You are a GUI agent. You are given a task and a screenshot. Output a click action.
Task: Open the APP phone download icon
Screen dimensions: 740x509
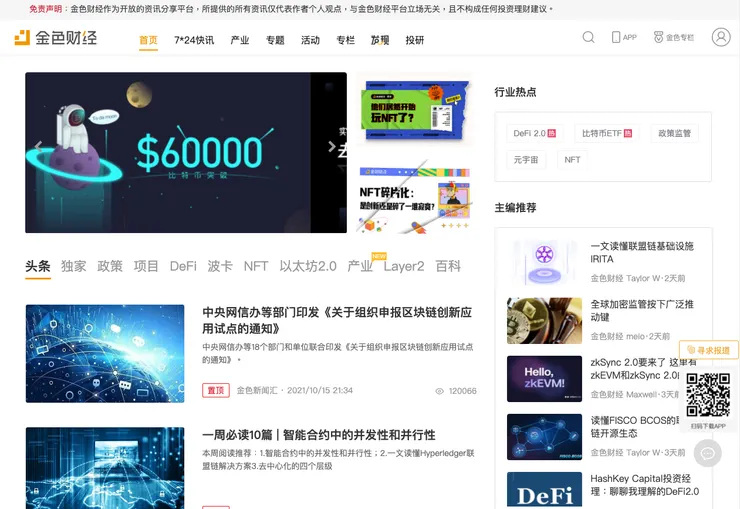click(615, 37)
